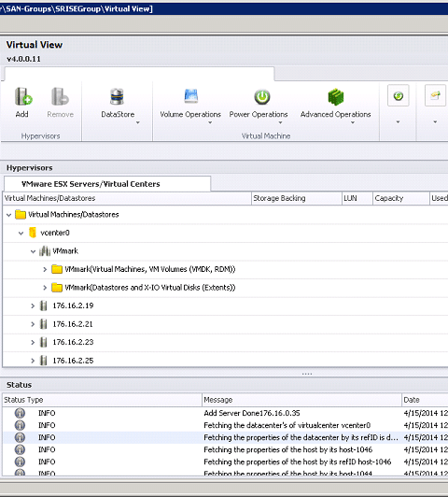448x497 pixels.
Task: Sort by Date column header
Action: point(425,400)
